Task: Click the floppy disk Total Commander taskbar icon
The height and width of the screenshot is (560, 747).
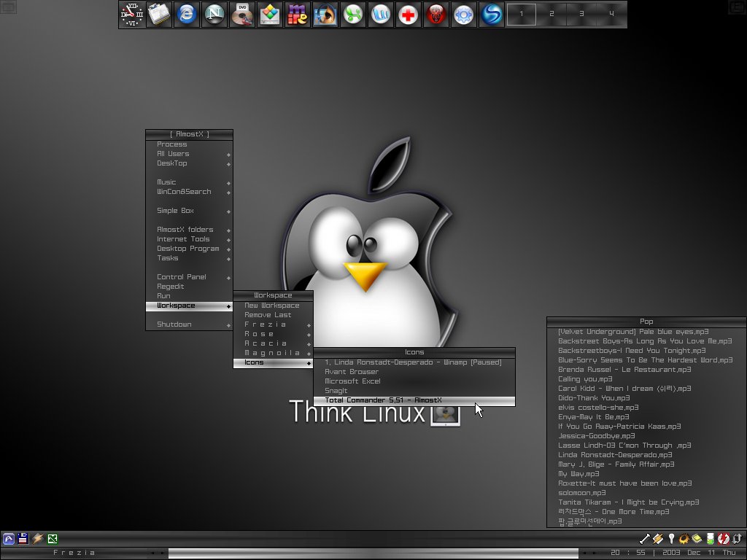Action: tap(23, 539)
